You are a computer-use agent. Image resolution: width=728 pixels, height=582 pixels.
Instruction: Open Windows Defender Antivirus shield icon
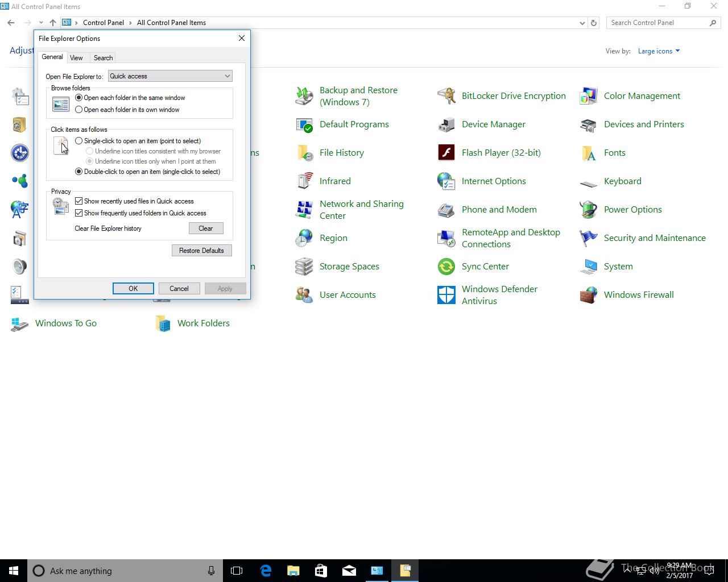[446, 295]
